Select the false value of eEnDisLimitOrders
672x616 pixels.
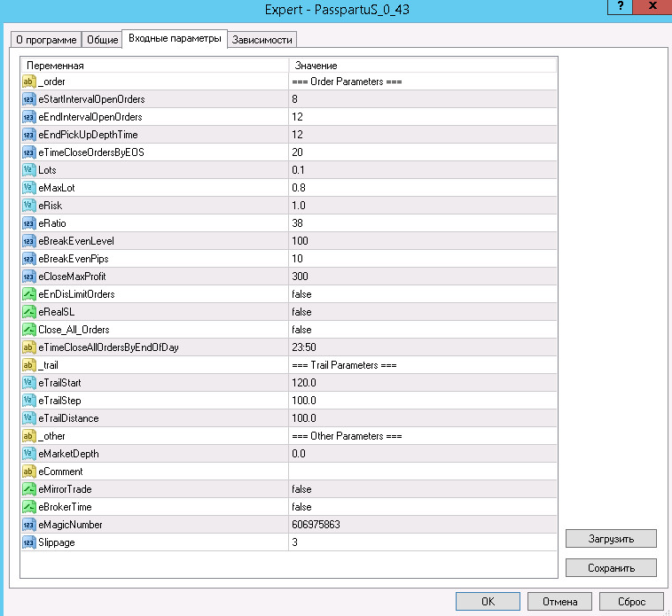(301, 294)
